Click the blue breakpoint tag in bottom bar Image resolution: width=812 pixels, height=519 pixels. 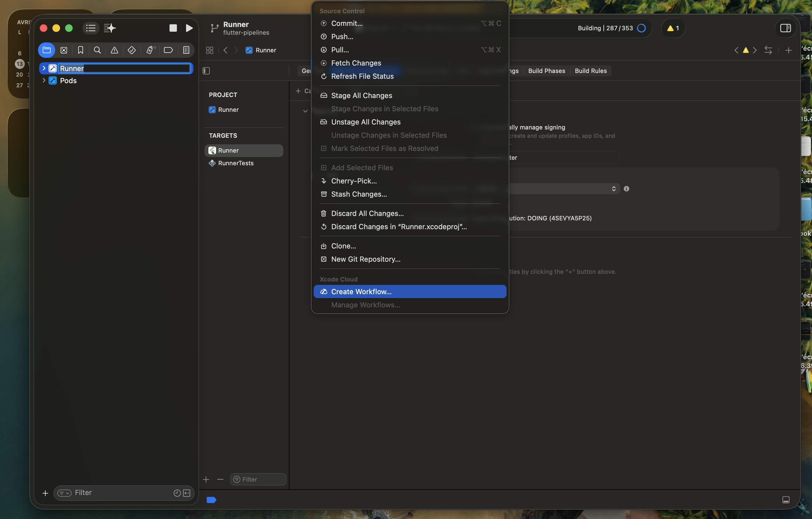click(211, 500)
